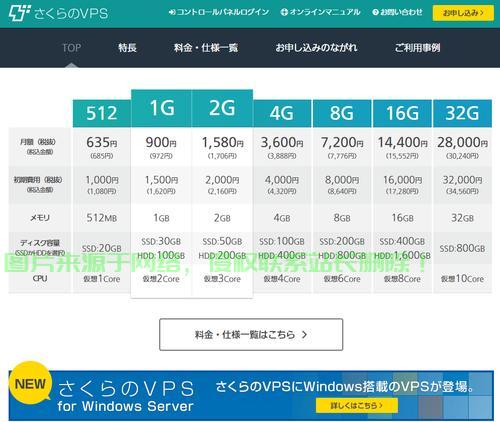Image resolution: width=500 pixels, height=422 pixels.
Task: Click 詳しくはこちら button in Windows banner
Action: point(357,406)
